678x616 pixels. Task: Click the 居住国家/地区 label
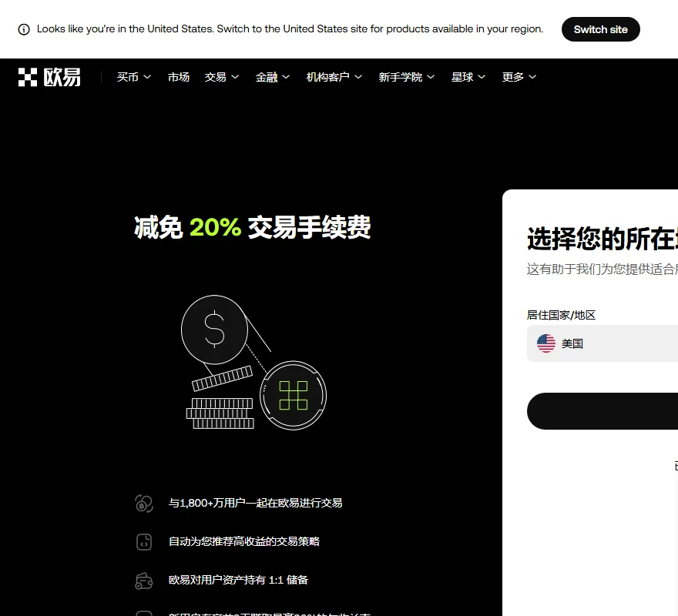point(561,315)
